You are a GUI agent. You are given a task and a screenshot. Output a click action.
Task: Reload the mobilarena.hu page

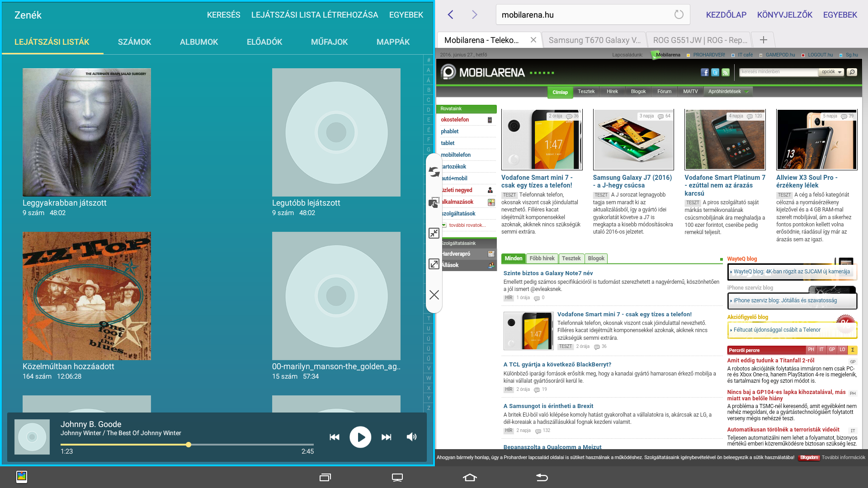(x=679, y=14)
